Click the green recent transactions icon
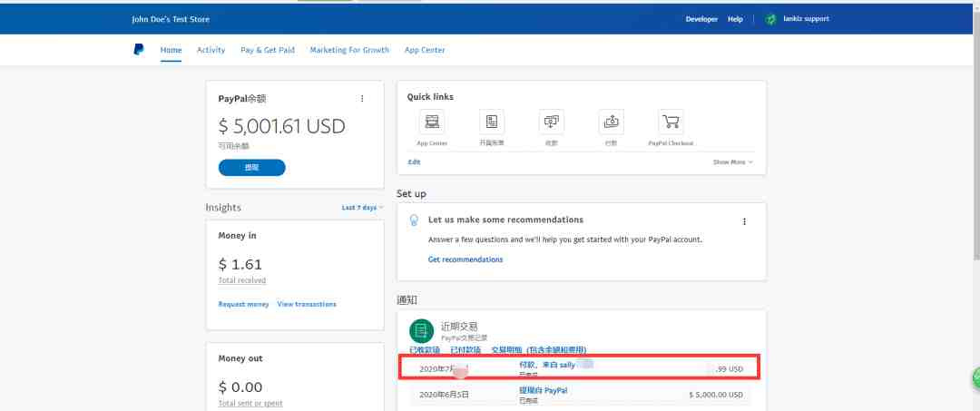 [421, 330]
